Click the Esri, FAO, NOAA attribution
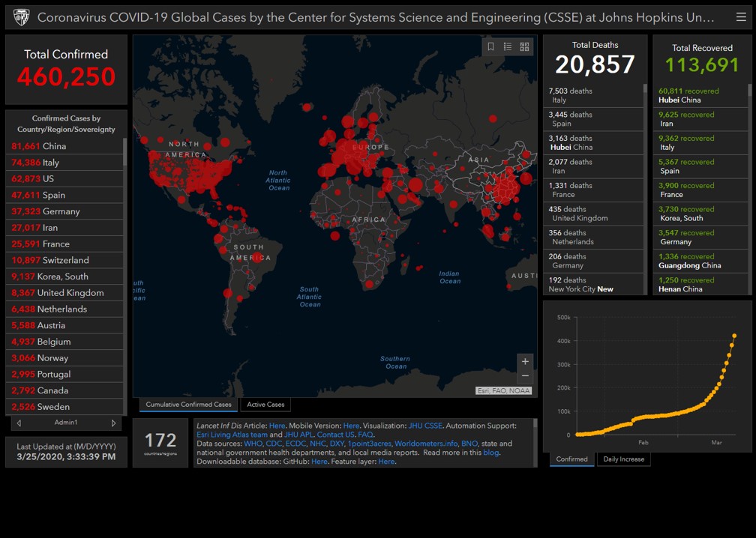Image resolution: width=756 pixels, height=538 pixels. [x=503, y=390]
